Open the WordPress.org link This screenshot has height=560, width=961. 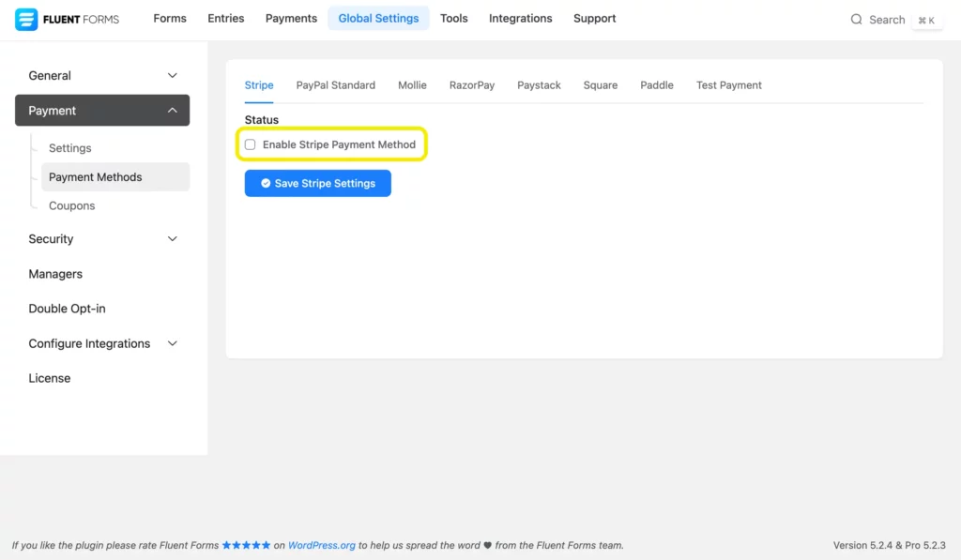coord(321,545)
